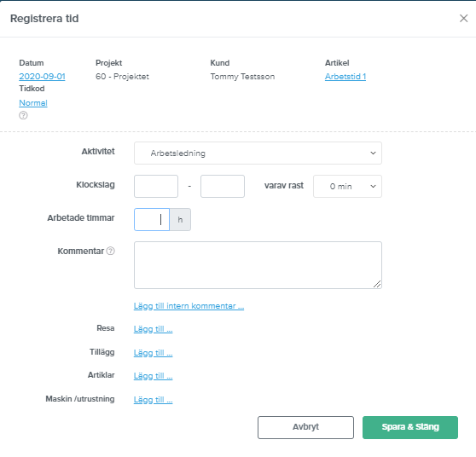Open the Arbetstid 1 article link

click(345, 77)
